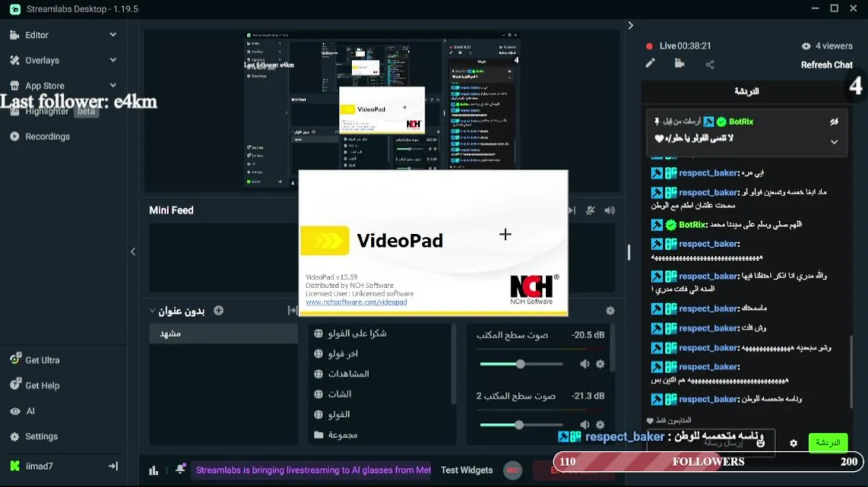868x487 pixels.
Task: Click the globe icon of اخر فولو source
Action: click(x=318, y=354)
